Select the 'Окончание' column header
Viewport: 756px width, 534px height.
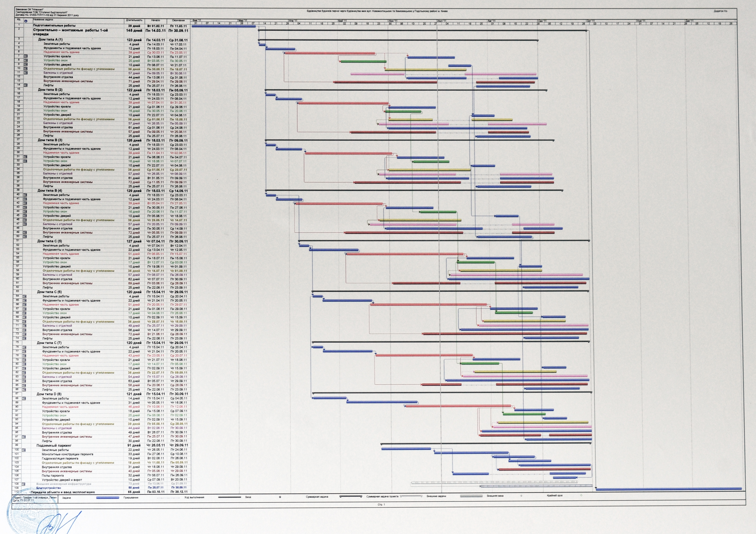pyautogui.click(x=179, y=20)
